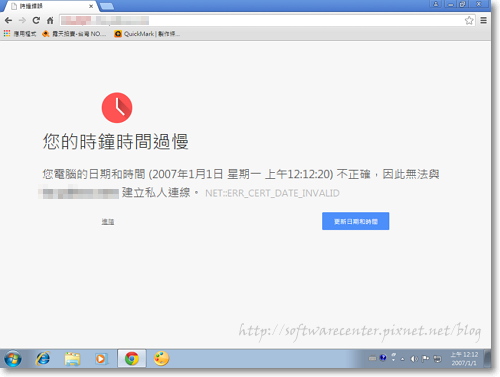Open the Chrome hamburger menu
Viewport: 500px width, 377px height.
[483, 21]
